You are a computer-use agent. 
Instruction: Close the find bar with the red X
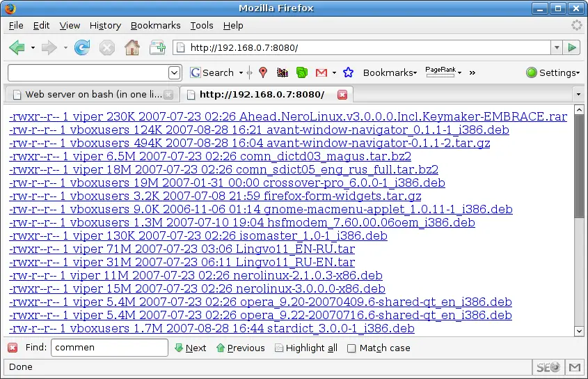[13, 348]
